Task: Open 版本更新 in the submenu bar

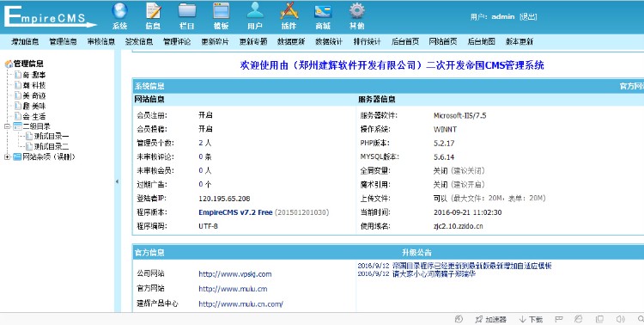Action: tap(519, 41)
